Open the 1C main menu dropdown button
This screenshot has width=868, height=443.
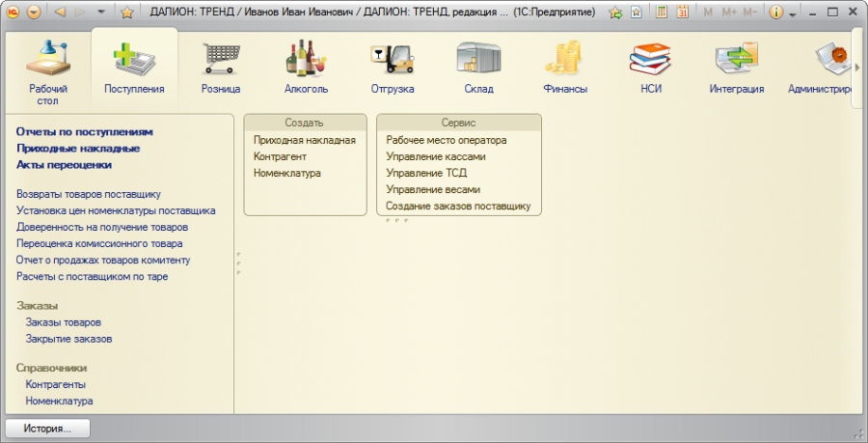click(x=34, y=12)
